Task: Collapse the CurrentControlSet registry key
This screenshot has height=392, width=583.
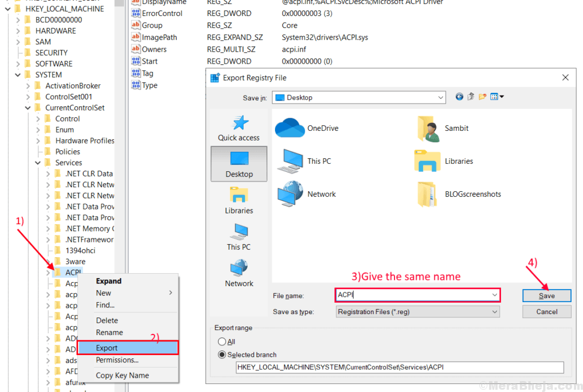Action: 27,107
